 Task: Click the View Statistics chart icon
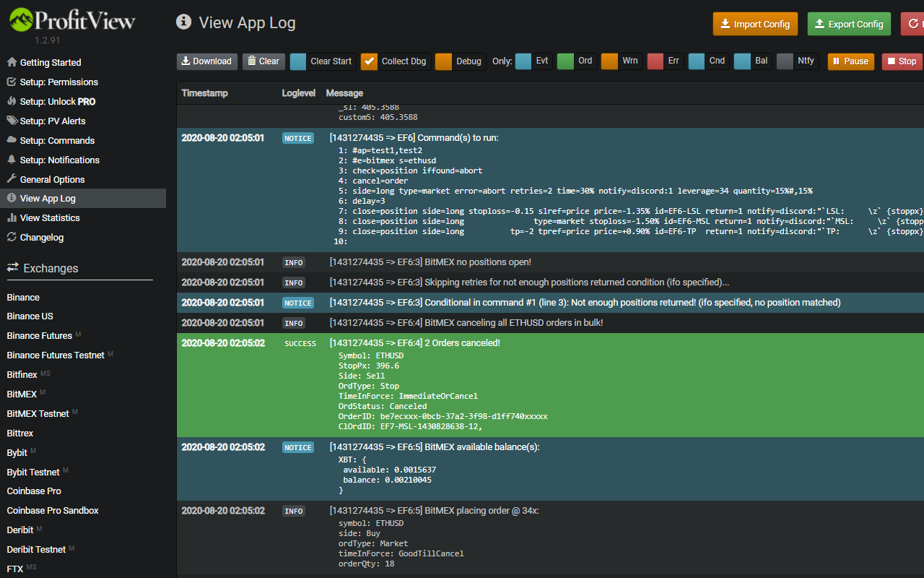(x=12, y=217)
